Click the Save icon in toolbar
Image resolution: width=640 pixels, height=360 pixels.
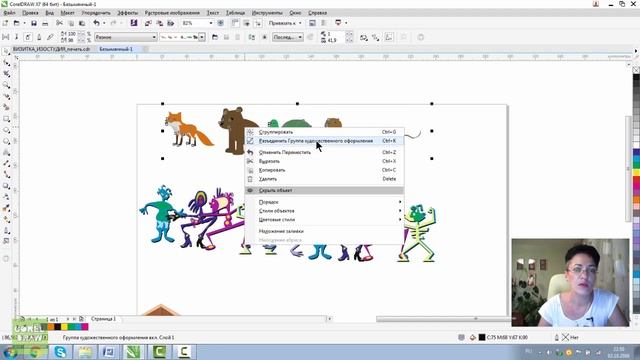point(34,23)
